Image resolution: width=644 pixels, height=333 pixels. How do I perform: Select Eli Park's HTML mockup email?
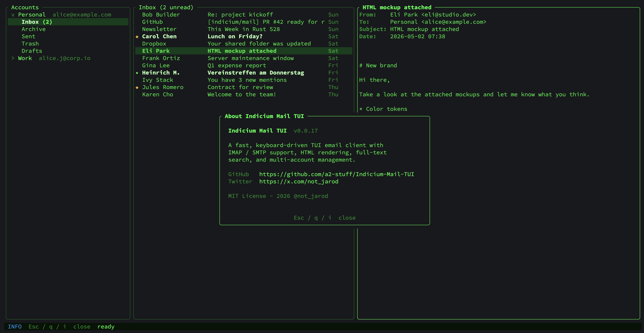[244, 51]
